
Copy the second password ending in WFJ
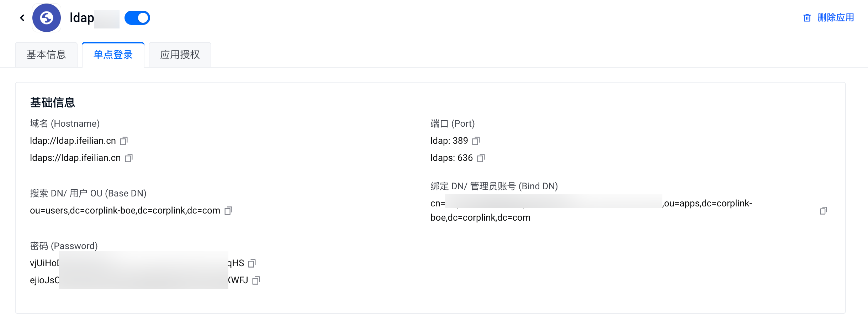[x=256, y=280]
